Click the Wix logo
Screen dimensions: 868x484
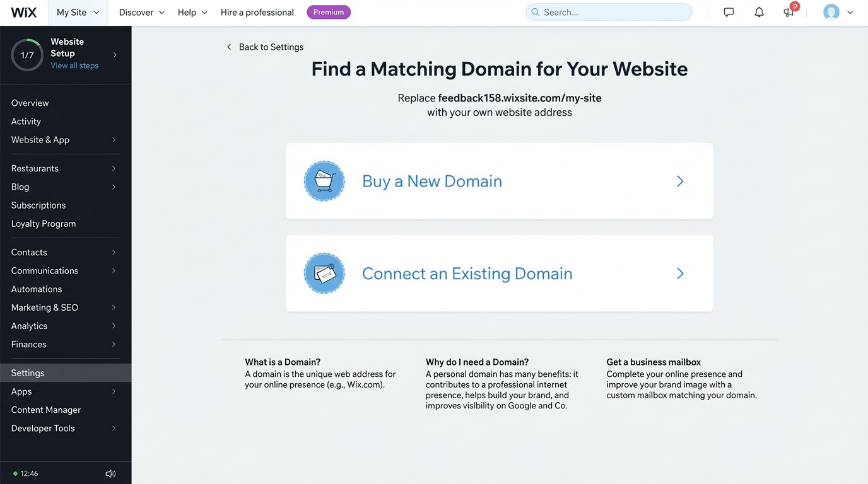(23, 11)
